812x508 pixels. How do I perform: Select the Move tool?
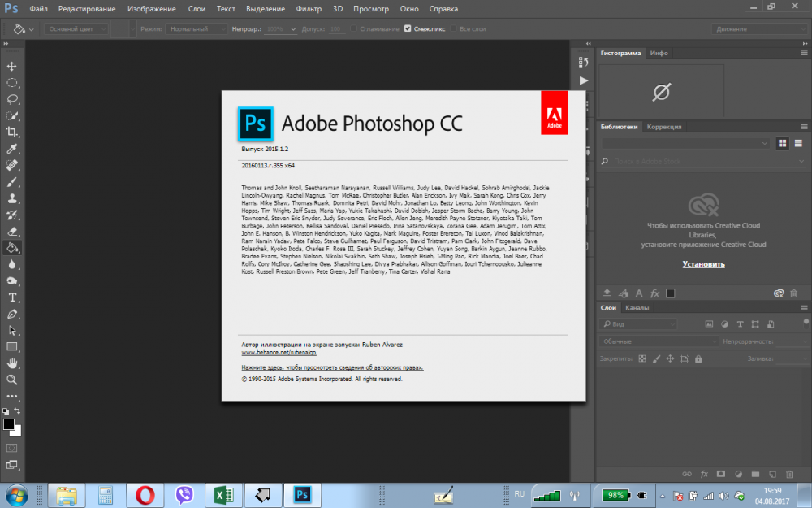(x=12, y=66)
